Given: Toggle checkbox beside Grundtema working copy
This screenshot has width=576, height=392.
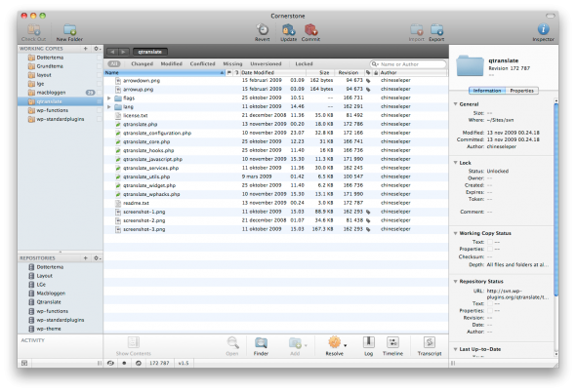Looking at the screenshot, I should click(100, 66).
